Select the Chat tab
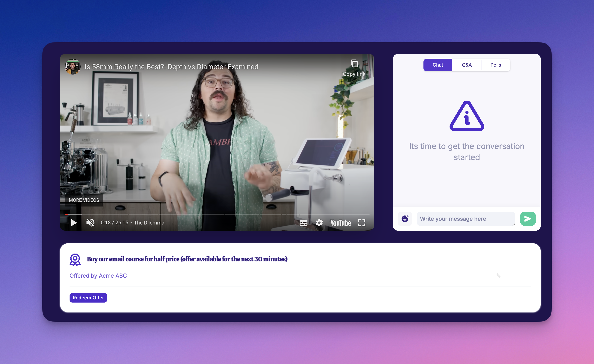 click(437, 65)
